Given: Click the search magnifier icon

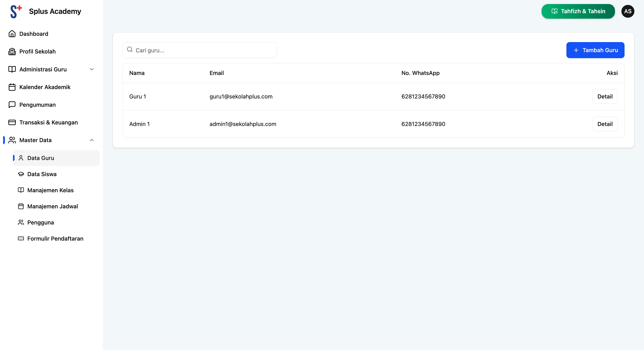Looking at the screenshot, I should pos(130,49).
